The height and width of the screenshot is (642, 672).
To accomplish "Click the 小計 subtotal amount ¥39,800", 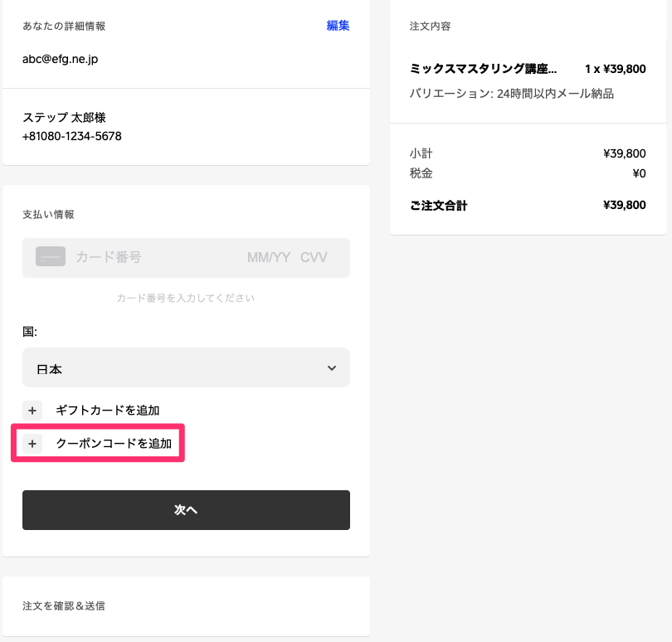I will [x=625, y=153].
